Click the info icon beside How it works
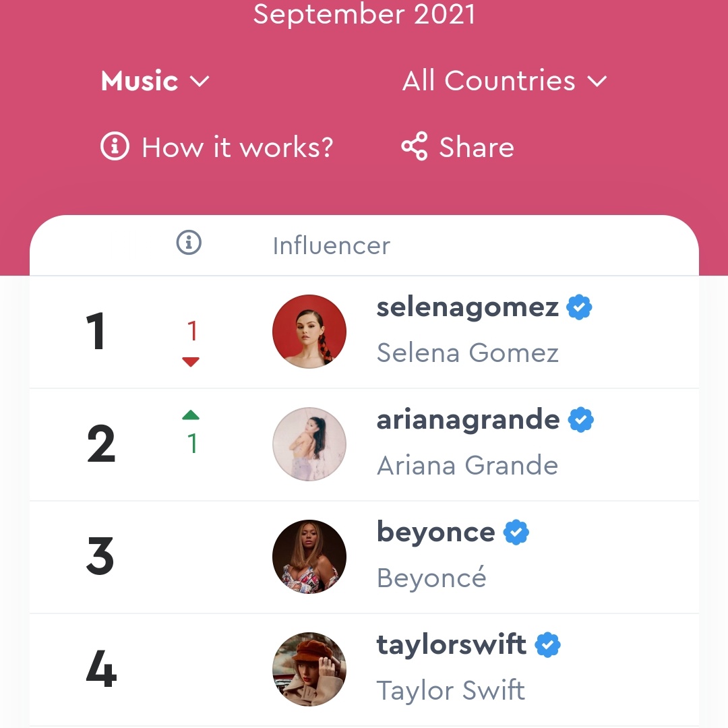 point(115,146)
